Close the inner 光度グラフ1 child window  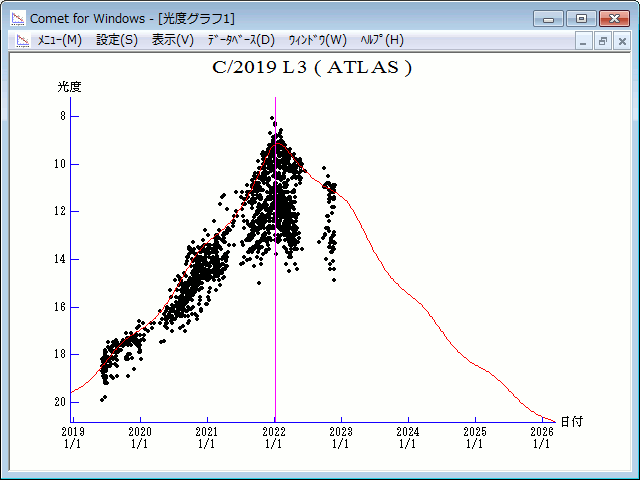[622, 41]
